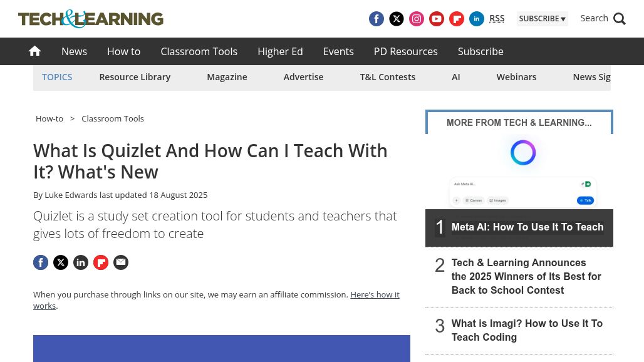
Task: Open the Classroom Tools nav menu
Action: pos(199,51)
